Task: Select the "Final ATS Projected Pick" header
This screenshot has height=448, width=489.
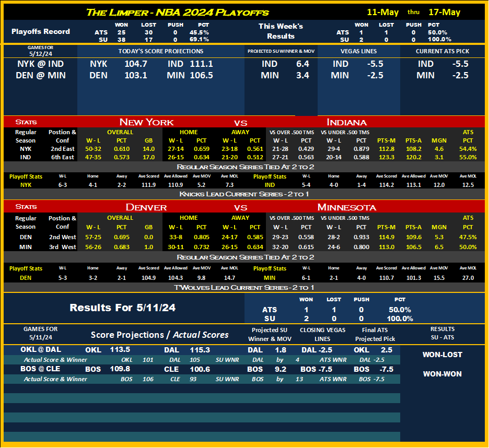Action: (x=375, y=335)
